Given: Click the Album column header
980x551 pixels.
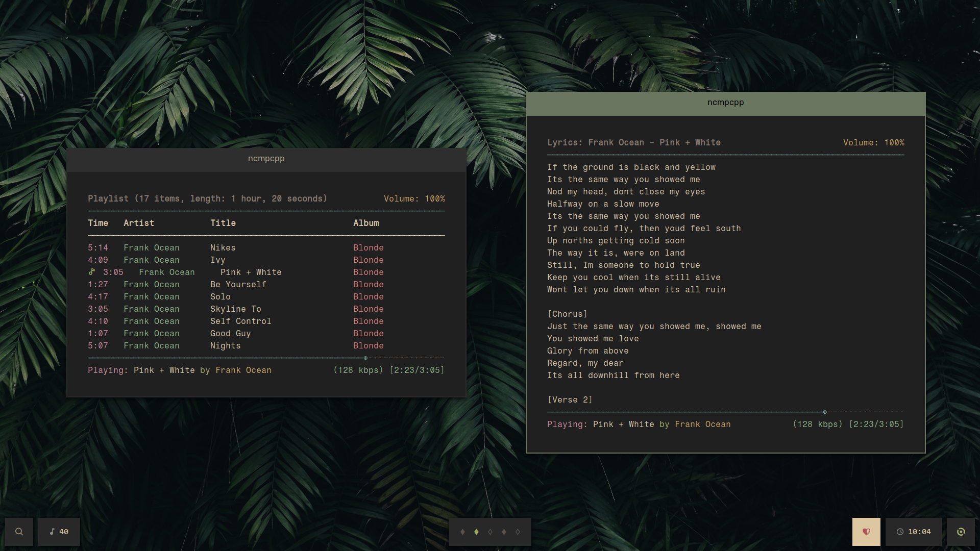Looking at the screenshot, I should (x=366, y=223).
